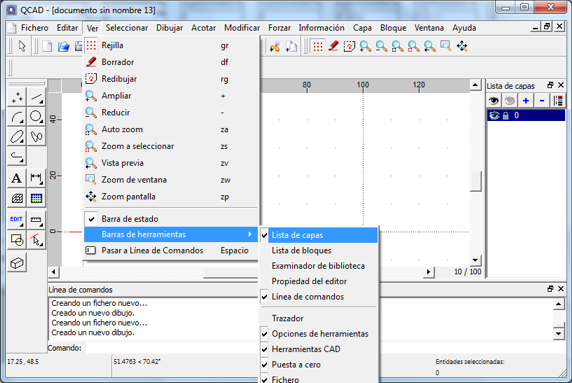Uncheck Barra de estado
This screenshot has width=572, height=383.
pyautogui.click(x=170, y=219)
